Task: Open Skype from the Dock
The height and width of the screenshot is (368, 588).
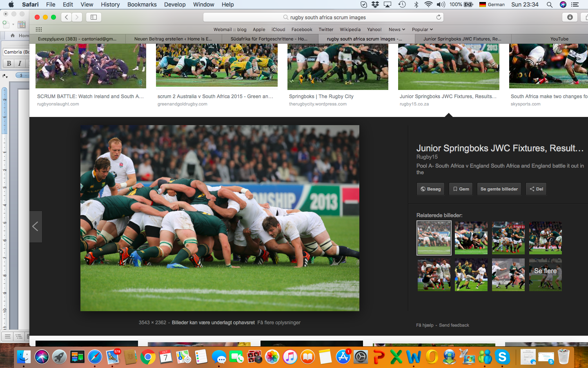Action: [x=502, y=357]
